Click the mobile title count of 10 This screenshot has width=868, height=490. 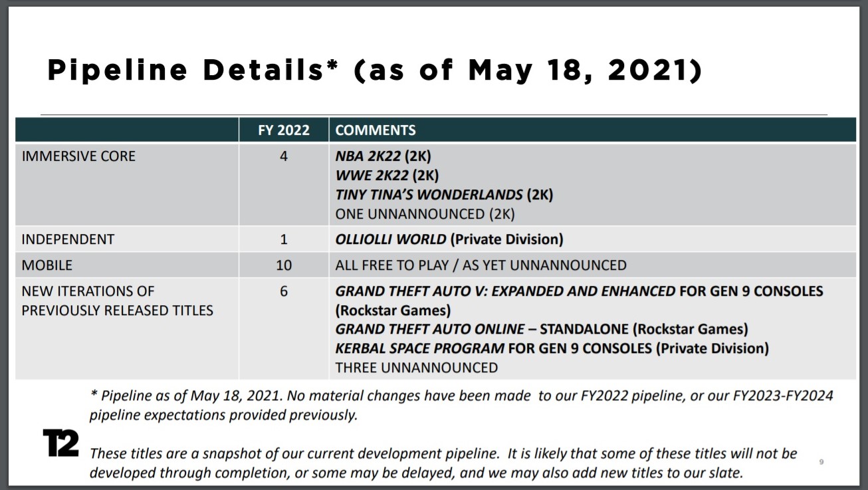tap(283, 265)
